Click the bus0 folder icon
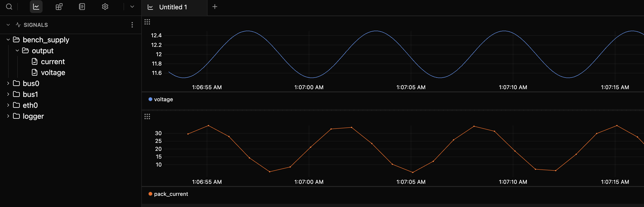 coord(17,83)
